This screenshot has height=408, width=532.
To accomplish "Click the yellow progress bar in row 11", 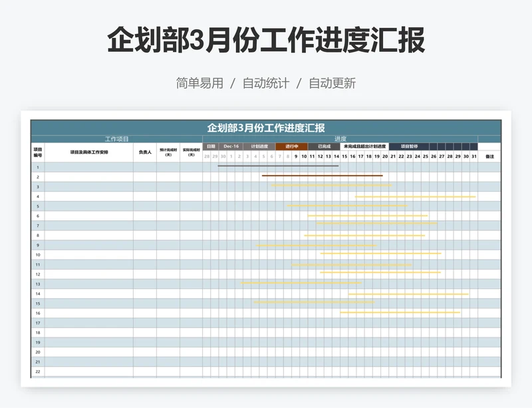I will click(x=352, y=265).
